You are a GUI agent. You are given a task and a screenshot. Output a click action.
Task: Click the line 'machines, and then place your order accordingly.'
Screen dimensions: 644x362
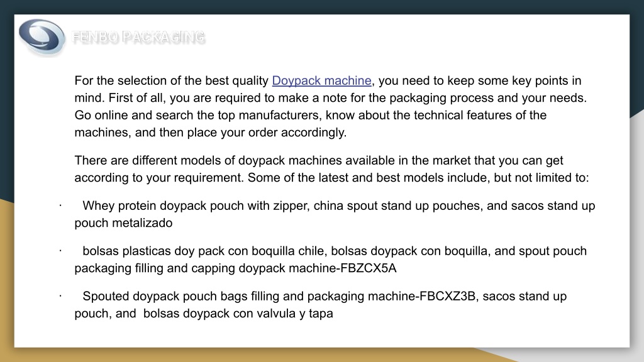210,132
